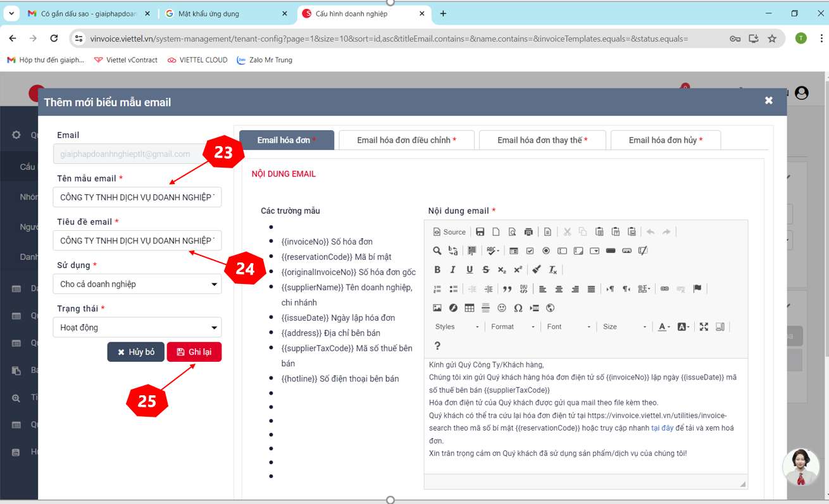Click the 'Tiêu đề email' input field
The width and height of the screenshot is (829, 504).
[137, 240]
